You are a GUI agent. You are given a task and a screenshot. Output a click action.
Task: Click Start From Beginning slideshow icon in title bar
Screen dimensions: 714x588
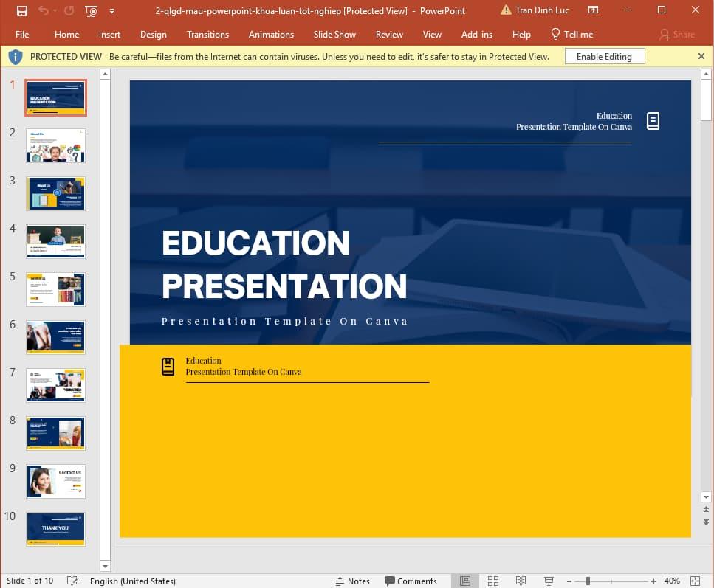point(91,11)
